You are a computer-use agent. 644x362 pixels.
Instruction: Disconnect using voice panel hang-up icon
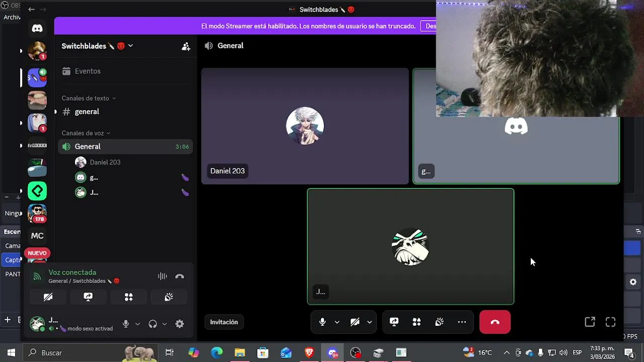pos(180,276)
